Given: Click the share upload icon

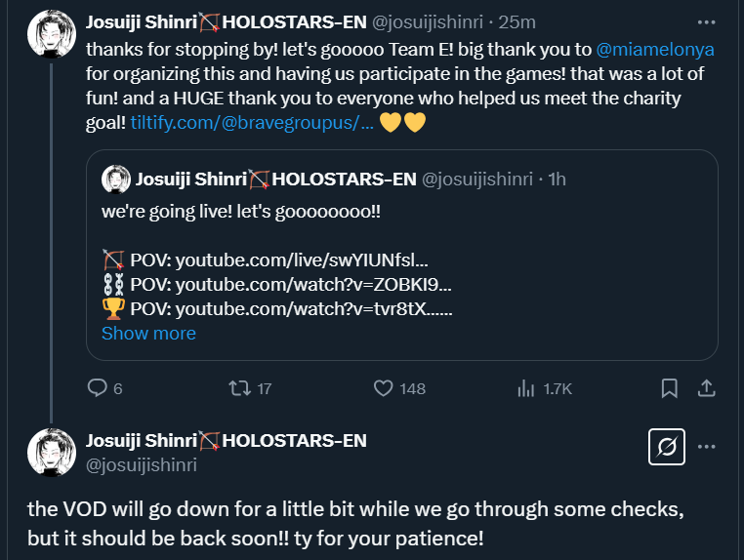Looking at the screenshot, I should point(706,388).
